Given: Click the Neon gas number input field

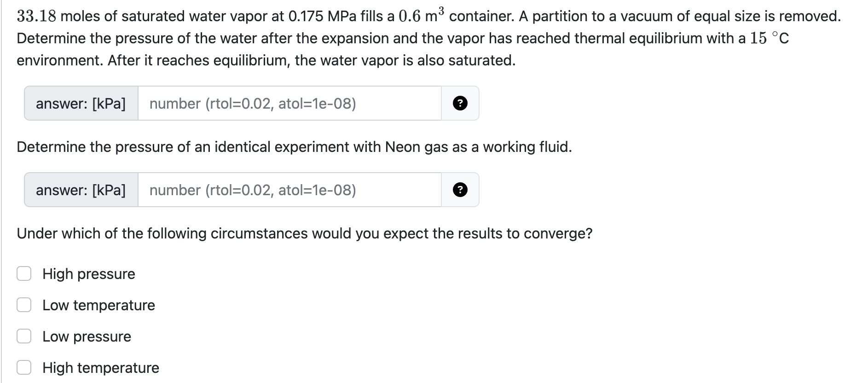Looking at the screenshot, I should point(290,190).
